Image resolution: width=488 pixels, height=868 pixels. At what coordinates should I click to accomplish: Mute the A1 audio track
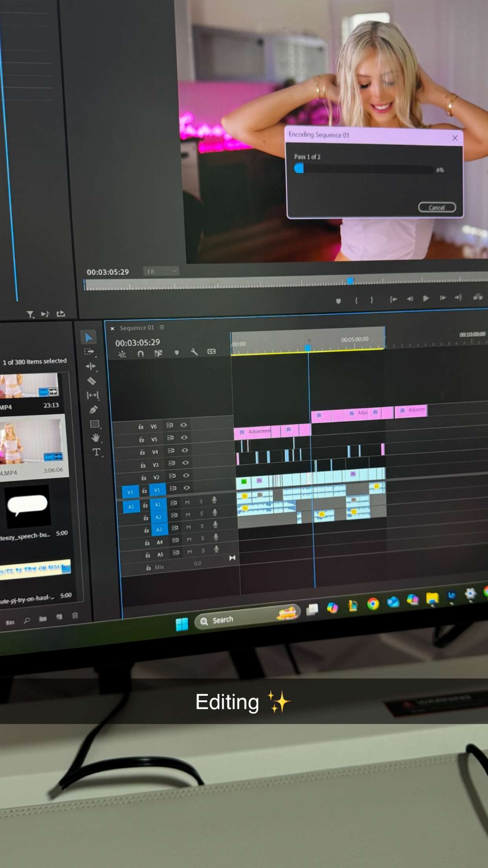[187, 502]
